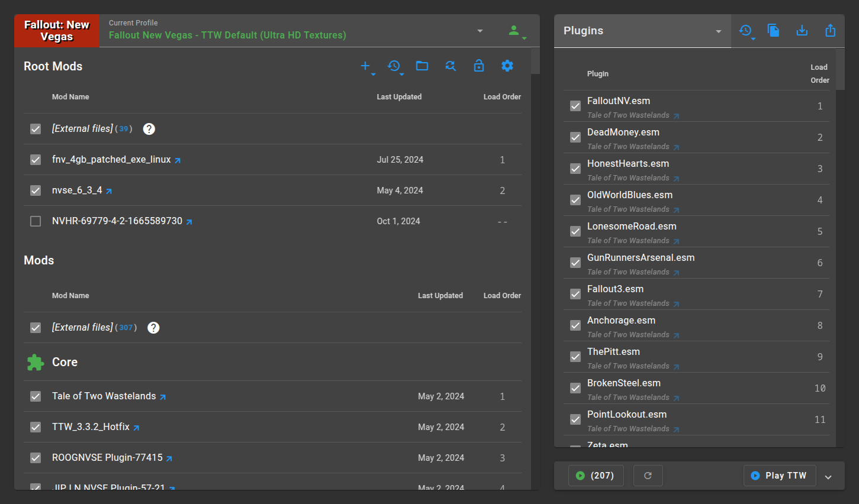Open external link icon for fnv_4gb_patched_exe_linux

[178, 160]
